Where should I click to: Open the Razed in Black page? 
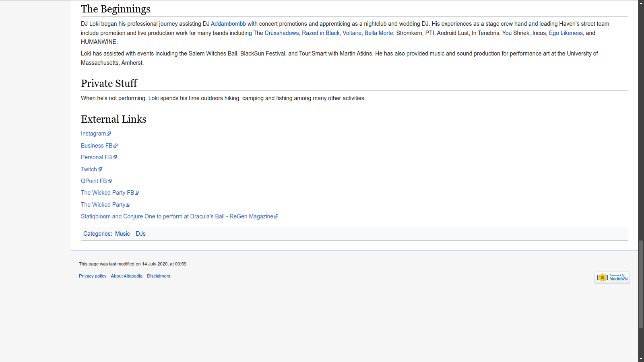pyautogui.click(x=321, y=33)
